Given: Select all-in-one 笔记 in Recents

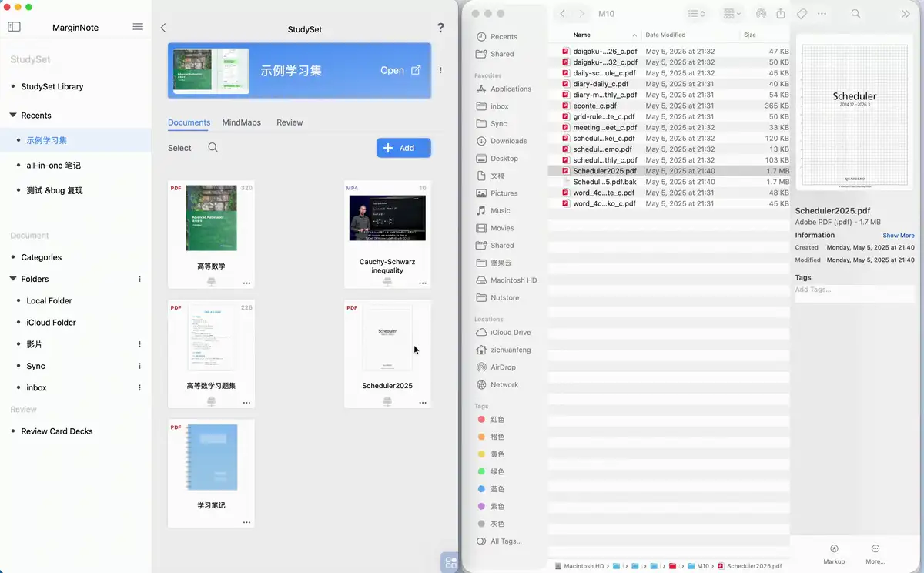Looking at the screenshot, I should (x=54, y=166).
